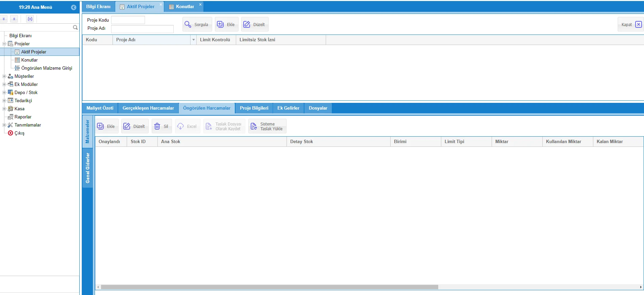The width and height of the screenshot is (644, 295).
Task: Click the Çıkış exit icon in the tree
Action: [10, 133]
